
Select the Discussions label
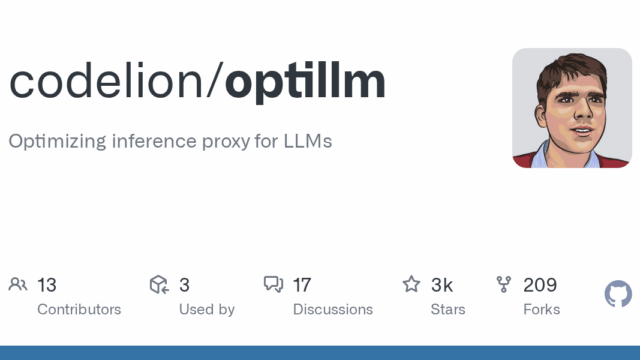(x=333, y=309)
